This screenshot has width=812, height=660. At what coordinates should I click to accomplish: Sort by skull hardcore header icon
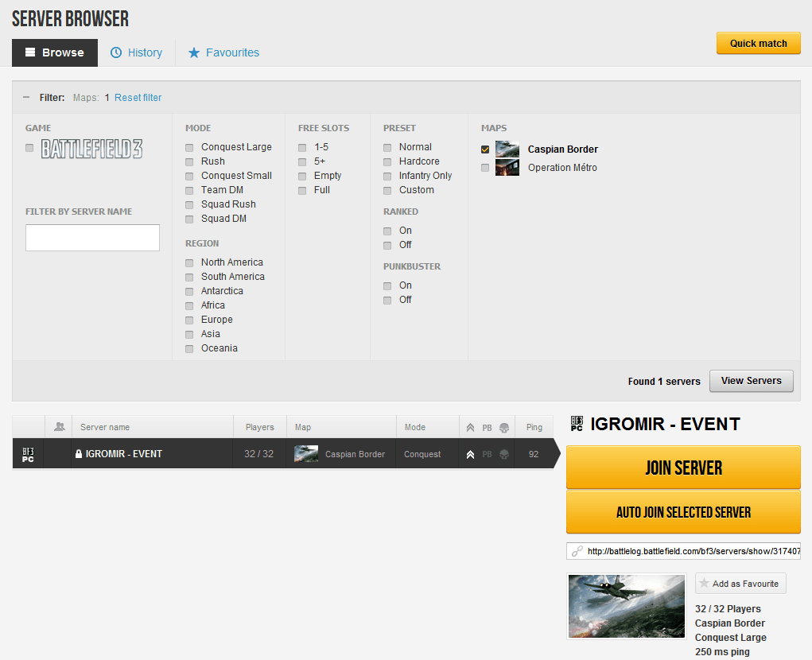(x=504, y=428)
